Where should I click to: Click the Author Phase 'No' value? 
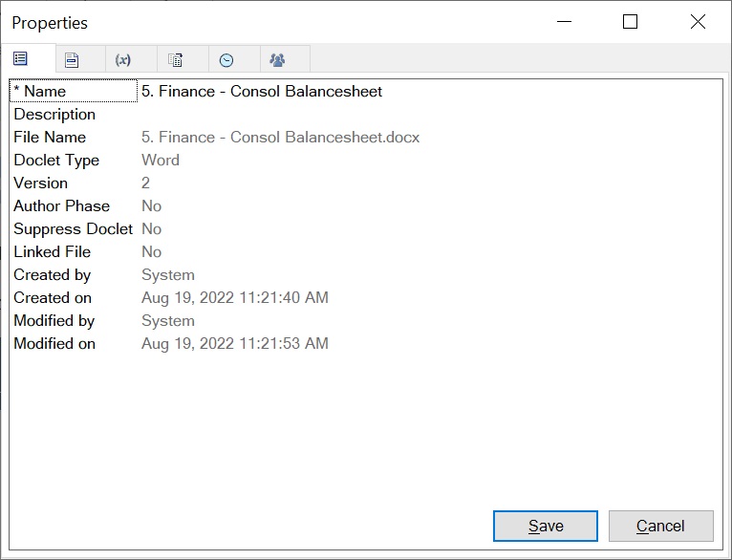[x=152, y=205]
